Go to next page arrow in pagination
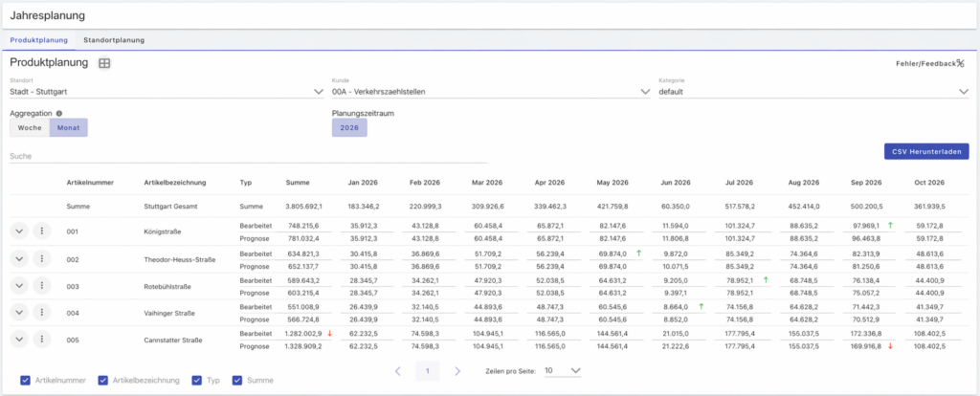This screenshot has width=980, height=396. point(457,370)
